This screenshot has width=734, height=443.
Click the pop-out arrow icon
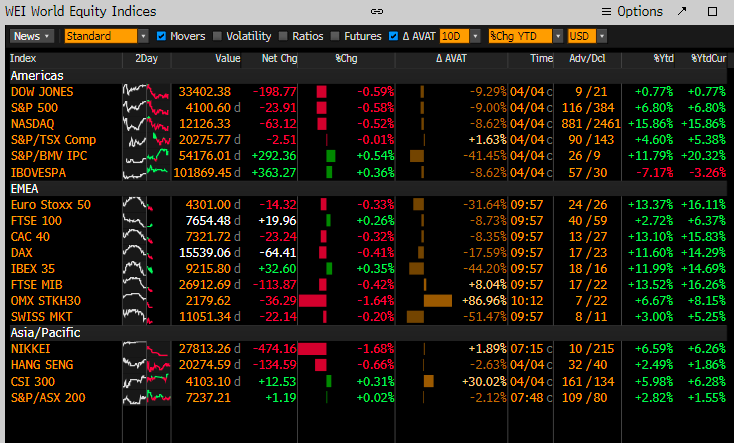coord(682,11)
